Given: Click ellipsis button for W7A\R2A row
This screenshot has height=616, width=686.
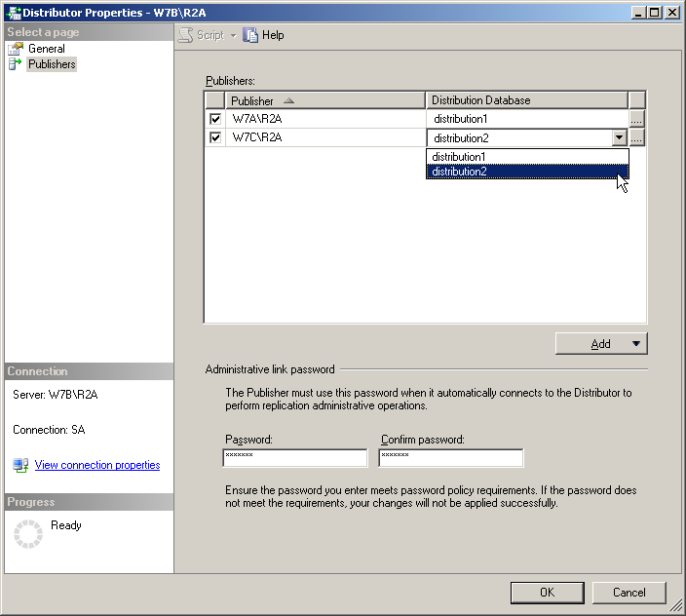Looking at the screenshot, I should coord(636,119).
